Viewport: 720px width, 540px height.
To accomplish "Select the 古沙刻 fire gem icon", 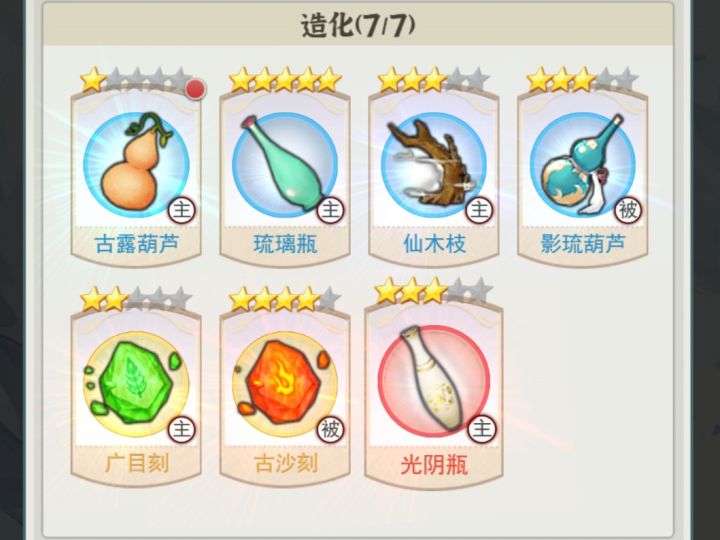I will (285, 384).
